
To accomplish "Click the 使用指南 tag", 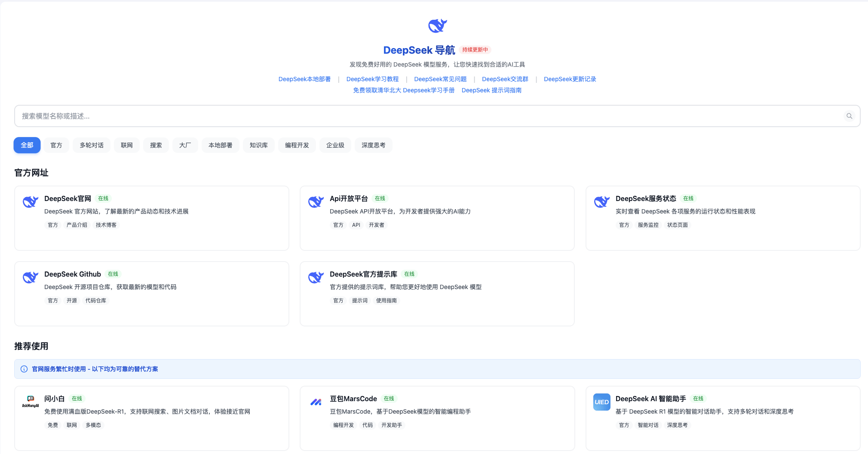I will [386, 301].
